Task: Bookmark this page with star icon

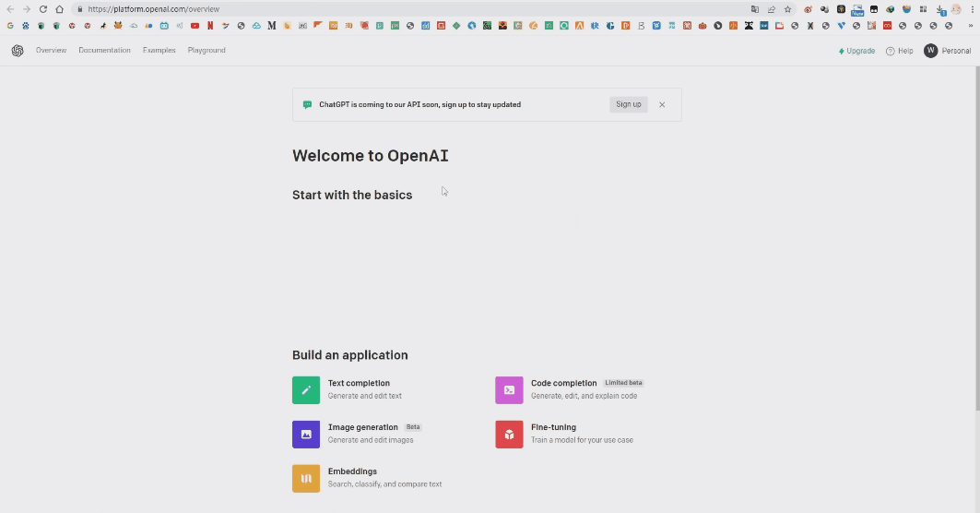Action: click(x=787, y=9)
